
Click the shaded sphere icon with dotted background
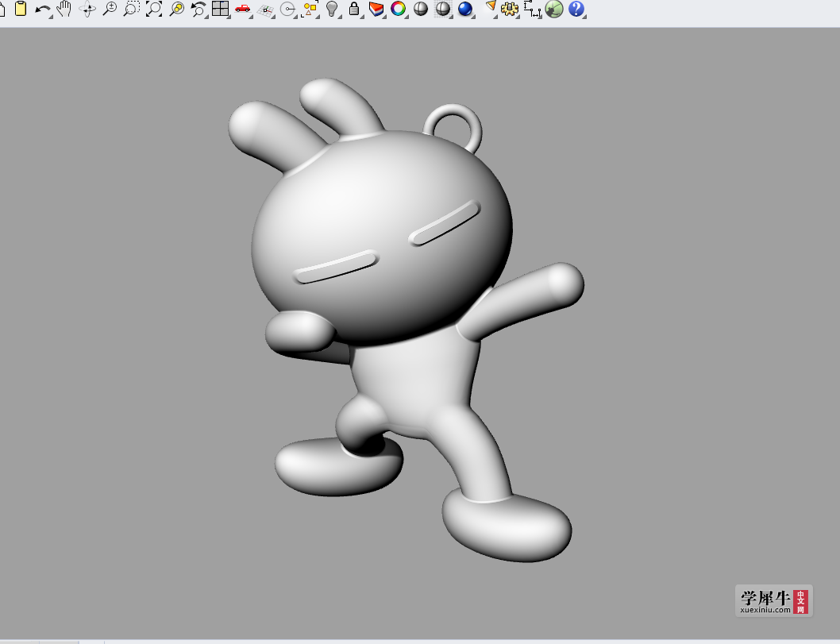(x=442, y=9)
